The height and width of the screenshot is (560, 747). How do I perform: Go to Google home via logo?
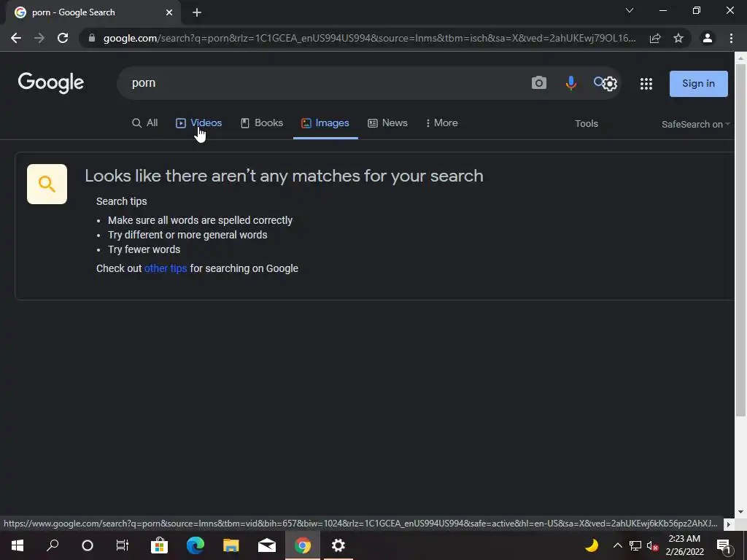click(51, 83)
